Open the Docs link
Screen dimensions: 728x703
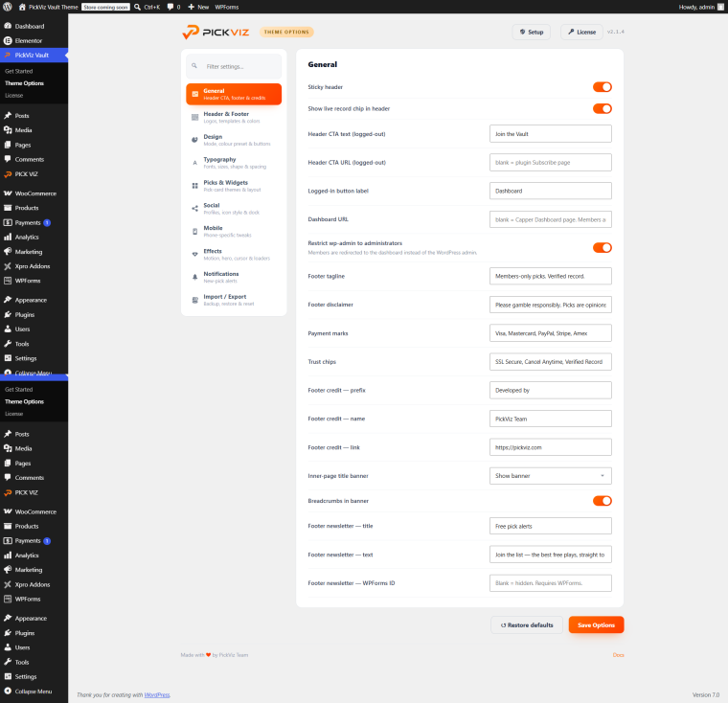point(618,655)
